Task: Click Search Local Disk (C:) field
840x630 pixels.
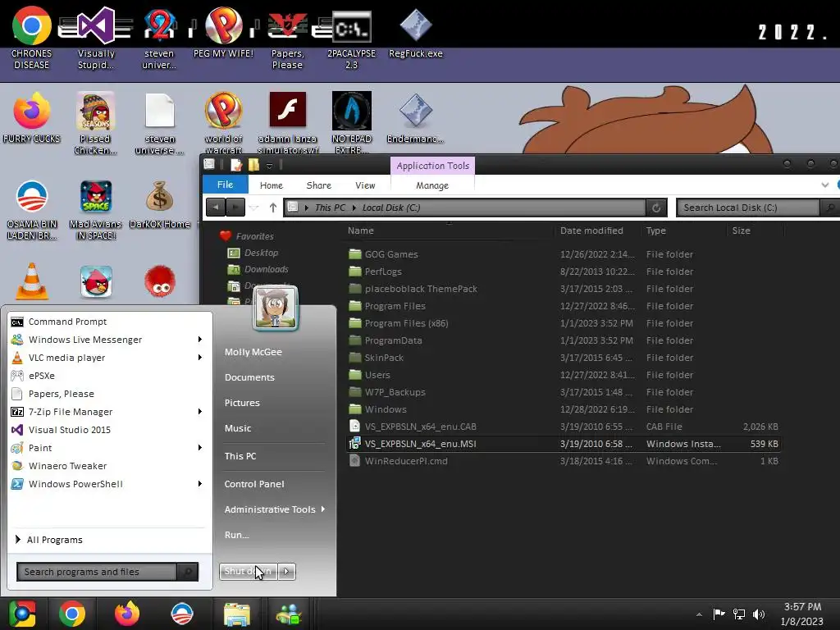Action: 748,208
